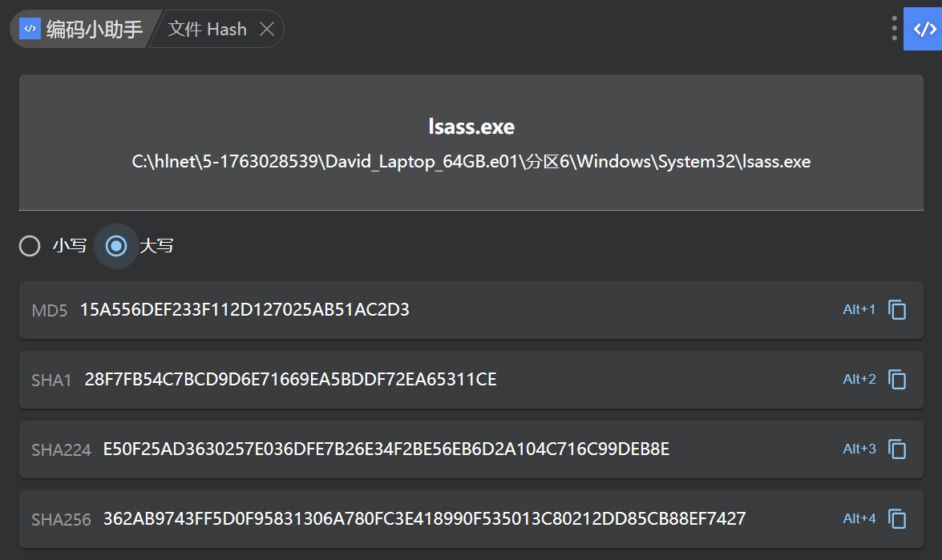Copy the SHA1 hash value

point(897,380)
